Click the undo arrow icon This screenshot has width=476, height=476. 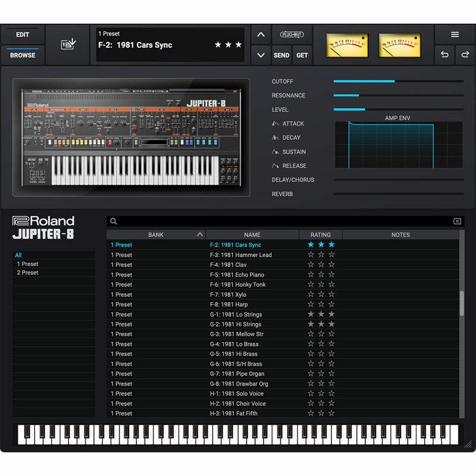(x=444, y=55)
